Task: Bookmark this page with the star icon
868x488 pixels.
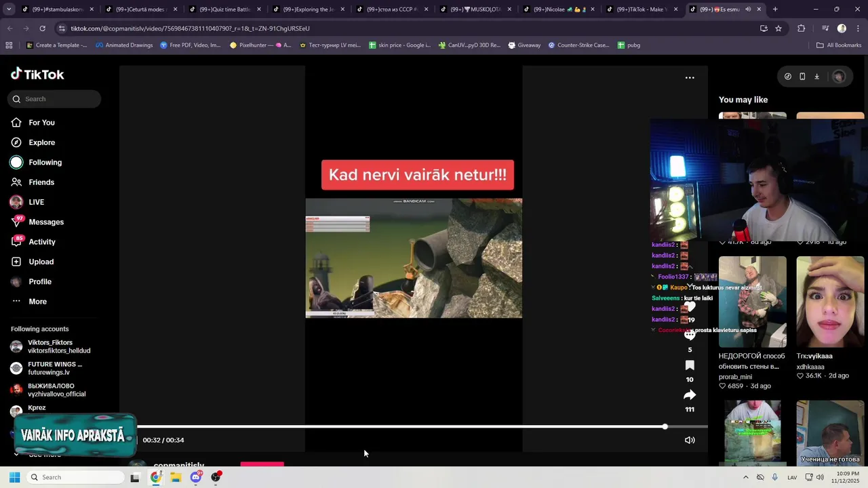Action: [x=778, y=28]
